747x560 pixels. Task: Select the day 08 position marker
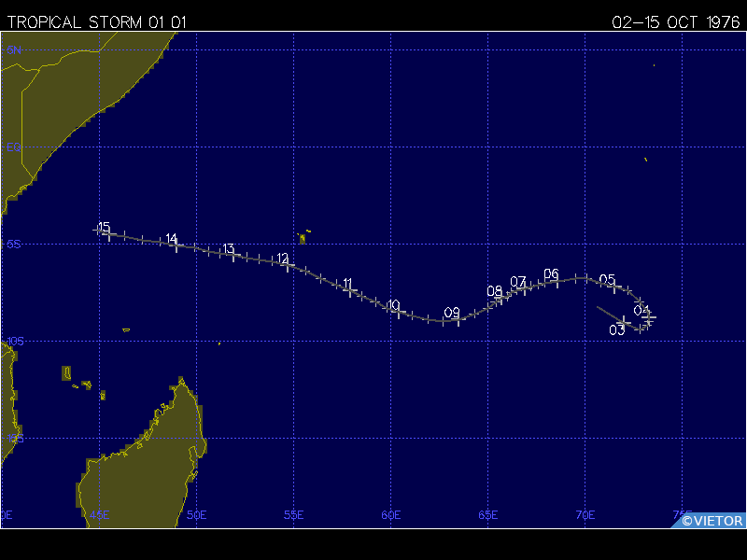click(499, 298)
